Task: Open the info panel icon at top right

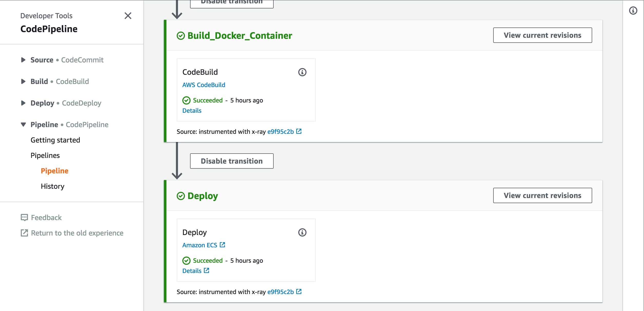Action: [633, 11]
